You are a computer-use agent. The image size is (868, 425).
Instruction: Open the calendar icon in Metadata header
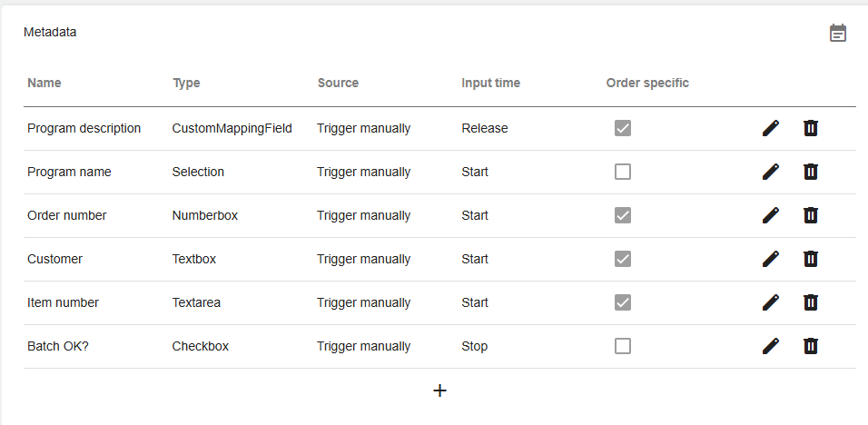coord(838,33)
